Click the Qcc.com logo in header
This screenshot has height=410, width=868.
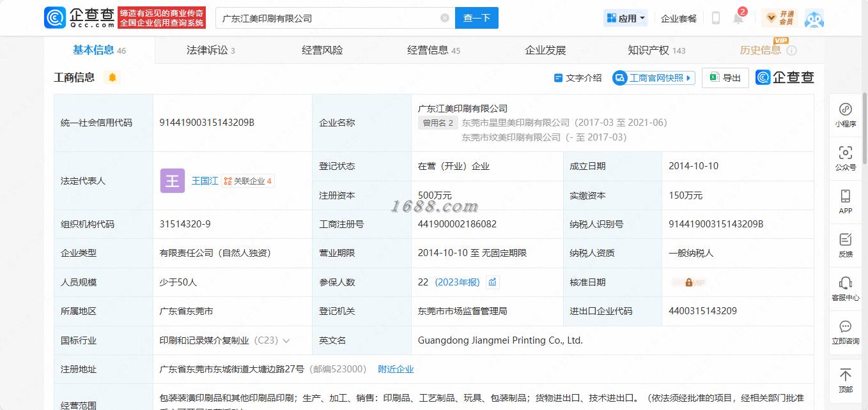80,18
